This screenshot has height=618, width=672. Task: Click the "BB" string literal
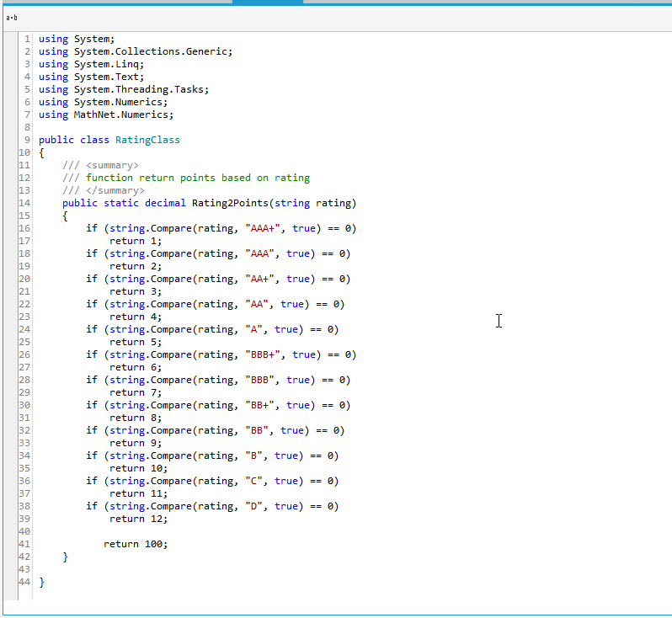(256, 431)
